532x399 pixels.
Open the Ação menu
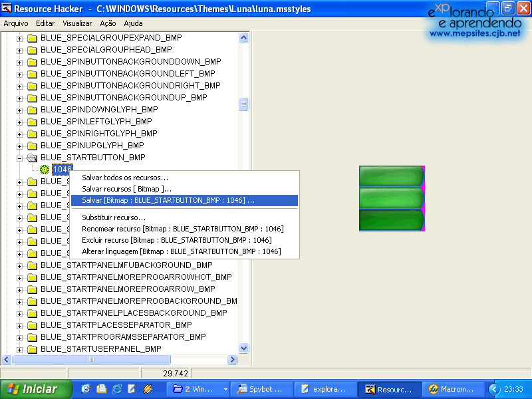coord(108,23)
